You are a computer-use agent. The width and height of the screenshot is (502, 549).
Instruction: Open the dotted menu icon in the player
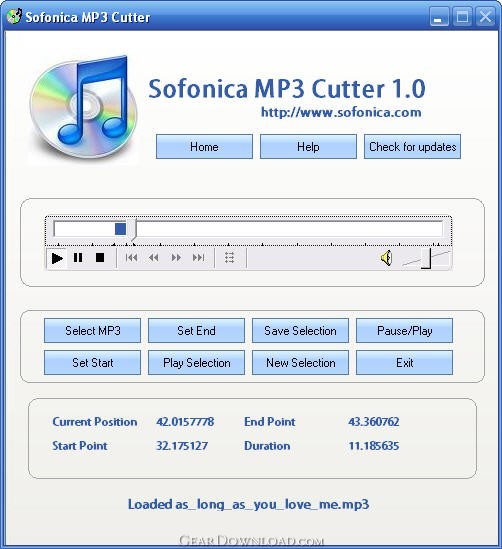tap(229, 258)
